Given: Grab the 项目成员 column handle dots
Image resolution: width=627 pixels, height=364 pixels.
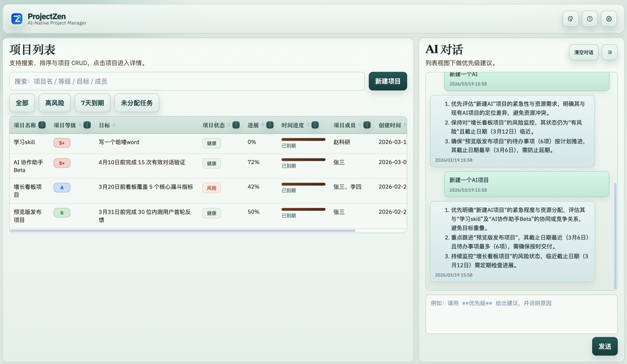Looking at the screenshot, I should (x=360, y=125).
